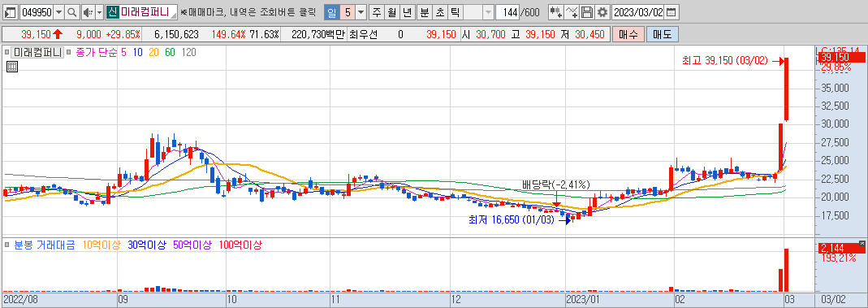
Task: Click the green 신 badge before the stock name
Action: [112, 12]
